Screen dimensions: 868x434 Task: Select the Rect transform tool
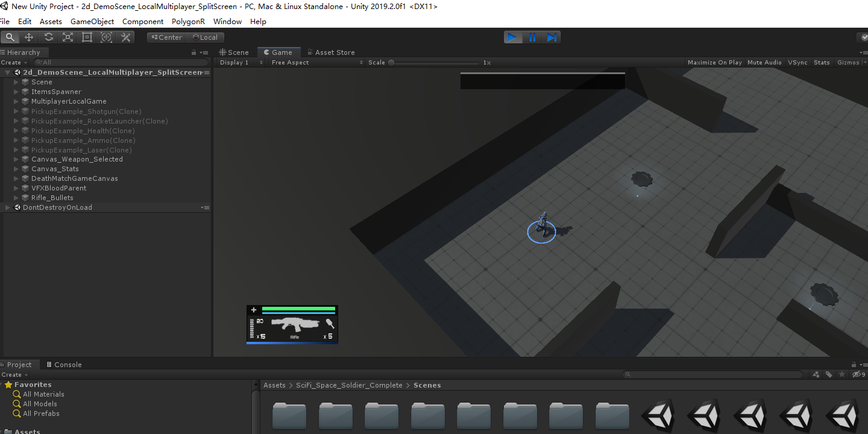[x=87, y=37]
